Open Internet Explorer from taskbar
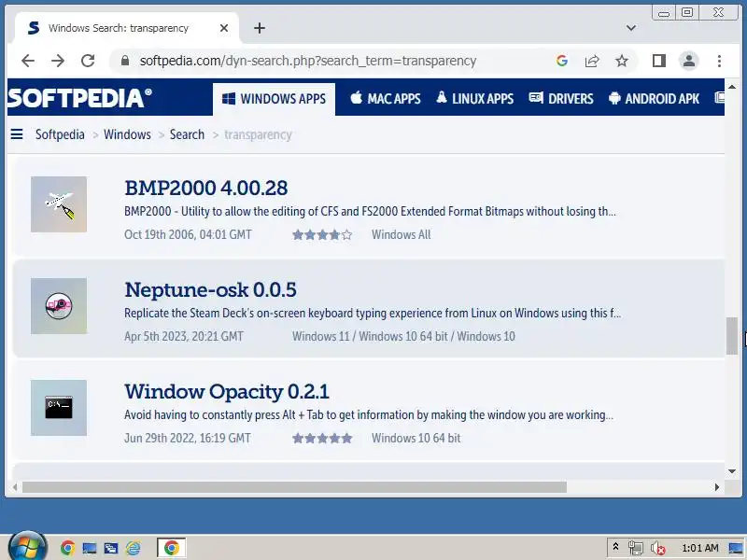This screenshot has height=560, width=747. [133, 549]
